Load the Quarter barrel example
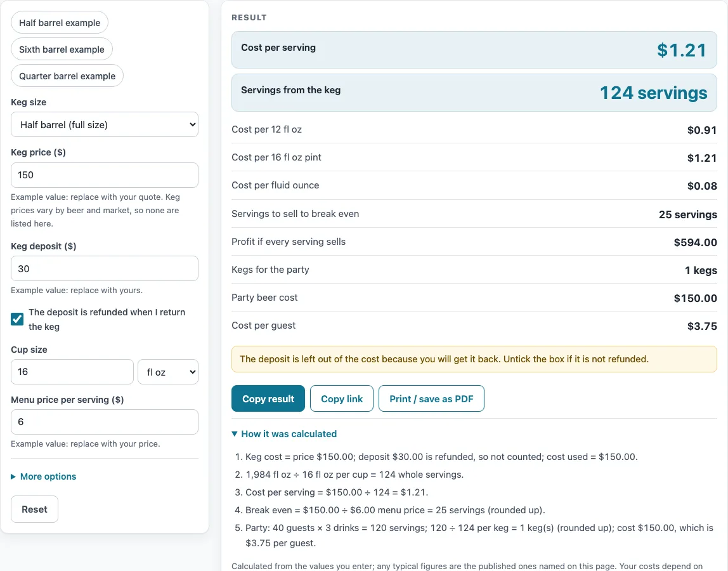The width and height of the screenshot is (728, 571). pyautogui.click(x=67, y=75)
